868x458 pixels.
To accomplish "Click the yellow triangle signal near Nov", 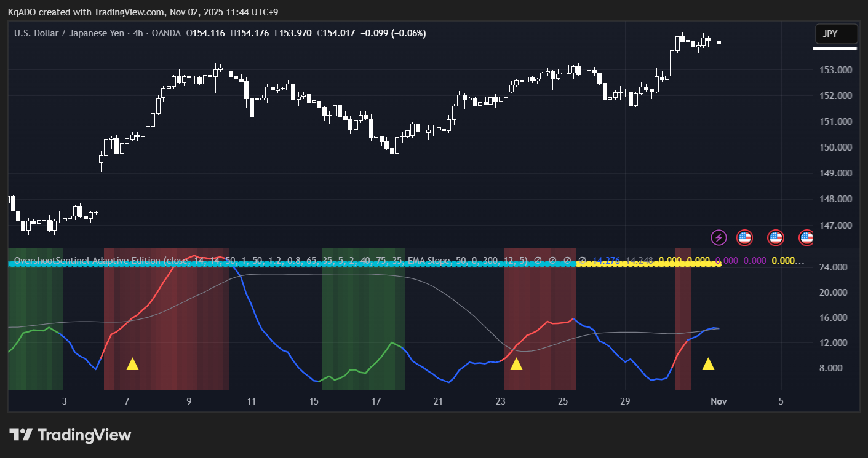I will click(708, 364).
